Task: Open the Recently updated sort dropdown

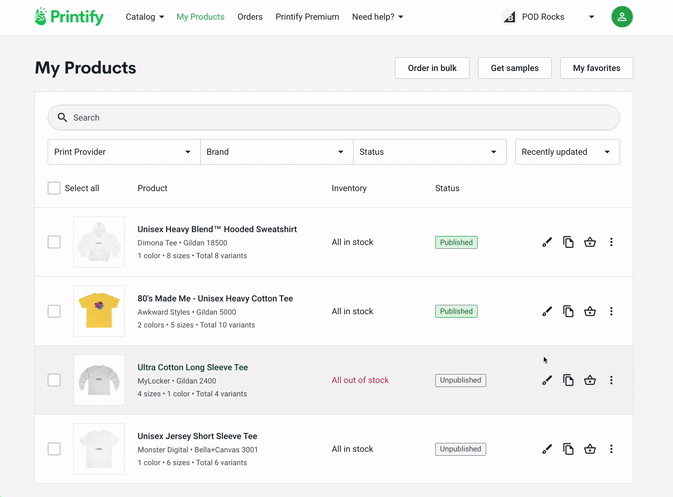Action: [x=567, y=152]
